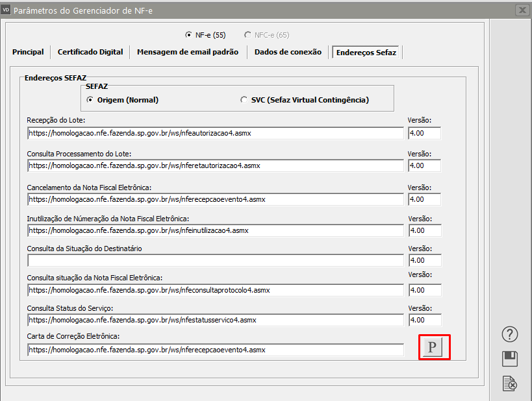The width and height of the screenshot is (532, 401).
Task: Click Versão field for Recepção do Lote
Action: click(x=424, y=133)
